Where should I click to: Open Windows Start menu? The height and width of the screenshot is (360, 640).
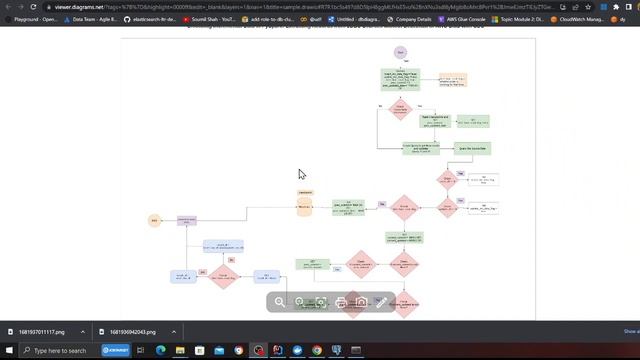pos(9,350)
